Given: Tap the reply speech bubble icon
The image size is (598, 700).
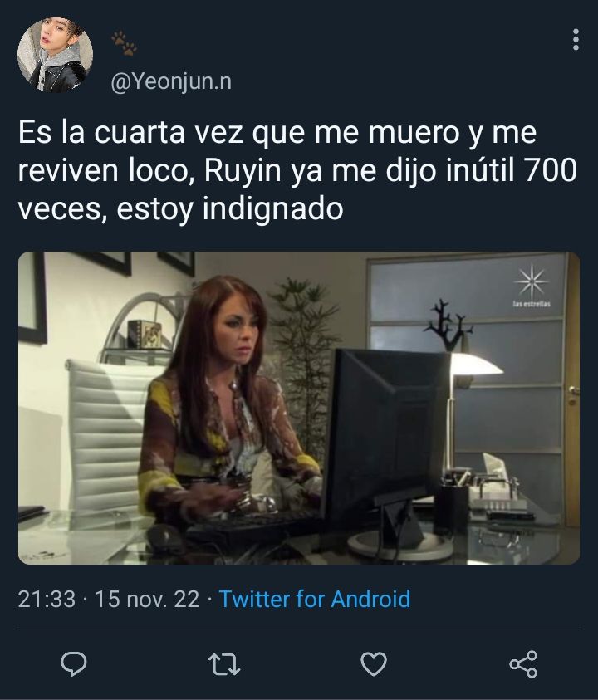Looking at the screenshot, I should (x=74, y=663).
